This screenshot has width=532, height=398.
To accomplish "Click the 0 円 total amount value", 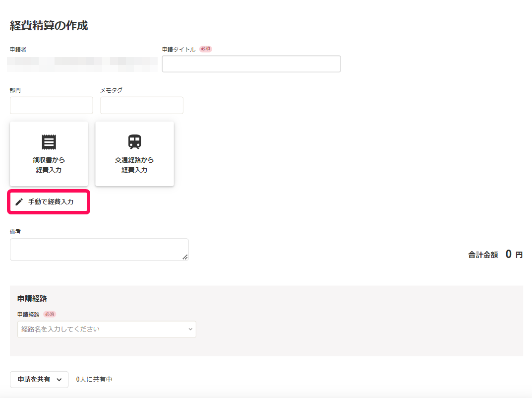I will pos(514,254).
